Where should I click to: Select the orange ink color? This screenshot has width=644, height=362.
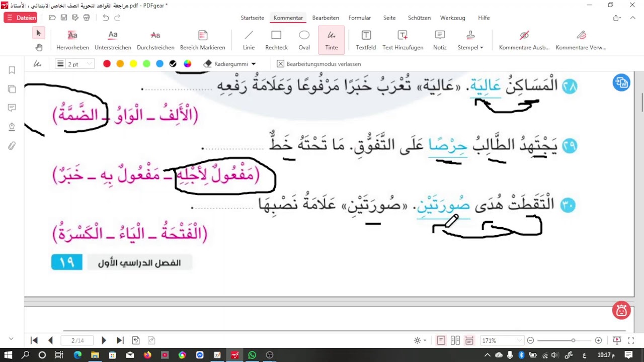pyautogui.click(x=120, y=64)
